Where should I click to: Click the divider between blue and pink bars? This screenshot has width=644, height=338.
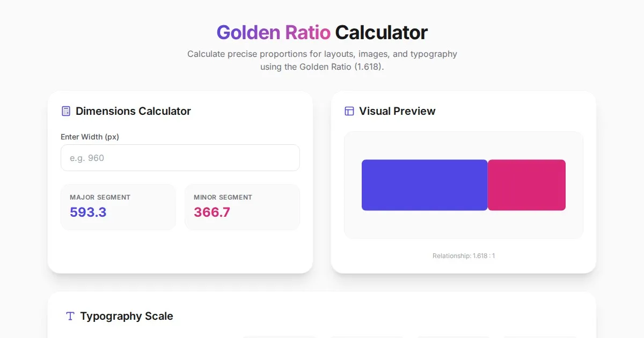tap(487, 185)
